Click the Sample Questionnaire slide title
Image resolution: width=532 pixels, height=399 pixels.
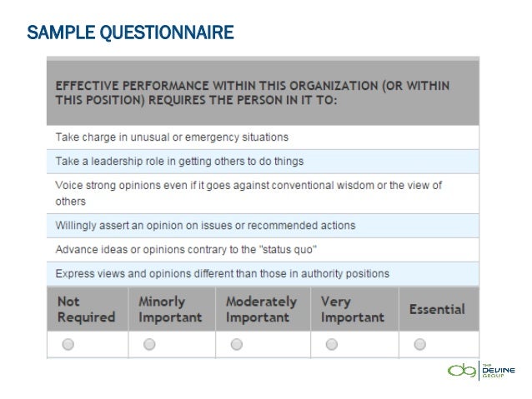(130, 34)
